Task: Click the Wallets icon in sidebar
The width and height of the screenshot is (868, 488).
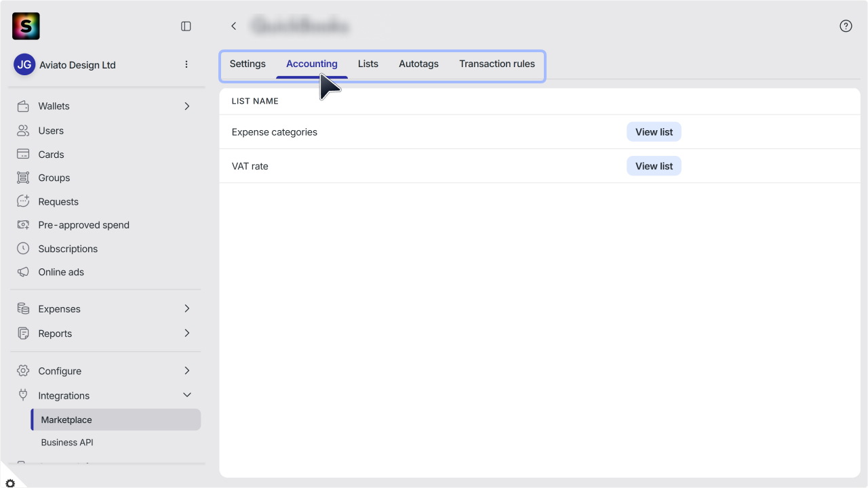Action: [23, 106]
